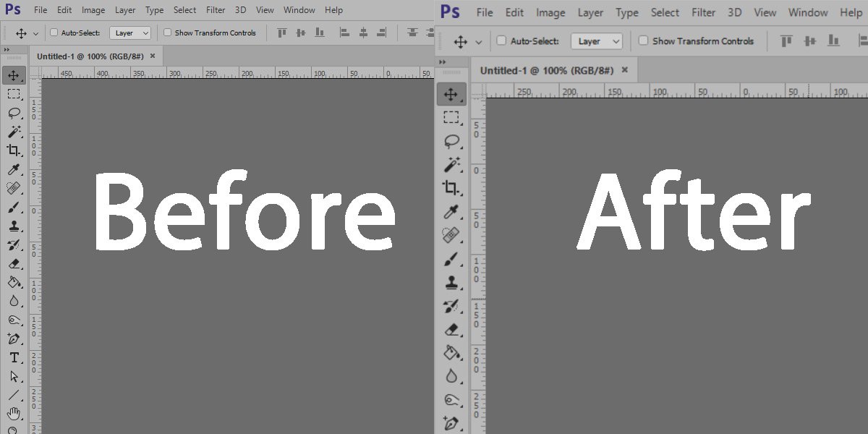Screen dimensions: 868x434
Task: Pick Clone Stamp tool in After window
Action: coord(451,282)
